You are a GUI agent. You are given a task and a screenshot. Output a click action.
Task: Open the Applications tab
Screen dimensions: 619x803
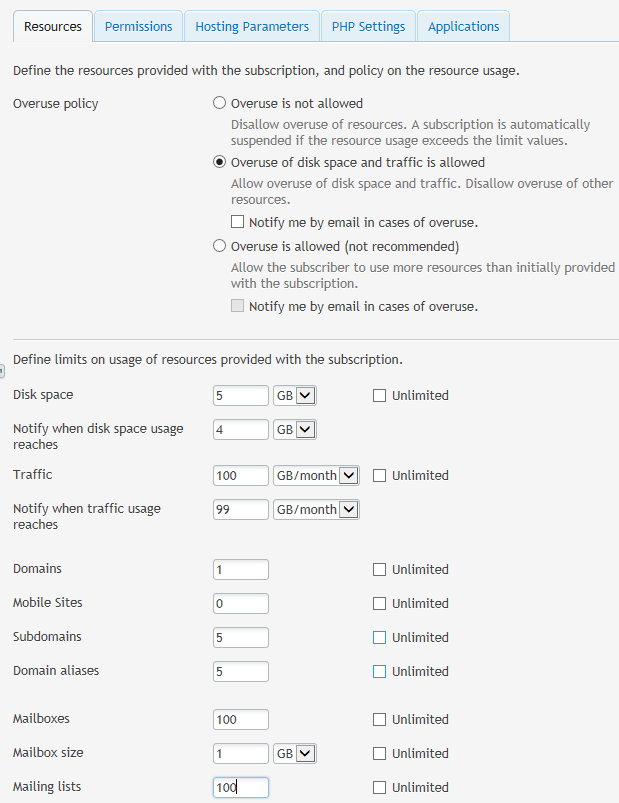coord(463,27)
